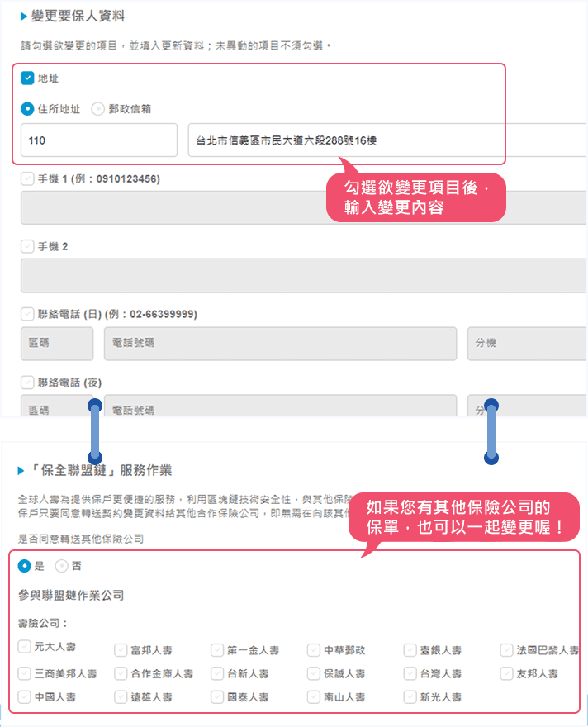The height and width of the screenshot is (727, 588).
Task: Check the 聯絡電話 (夜) checkbox
Action: click(x=27, y=382)
